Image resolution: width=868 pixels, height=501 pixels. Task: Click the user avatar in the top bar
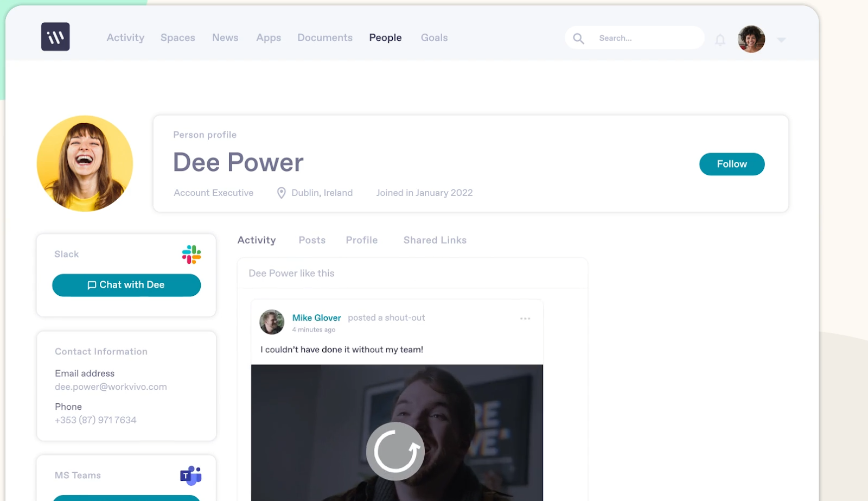pos(751,39)
